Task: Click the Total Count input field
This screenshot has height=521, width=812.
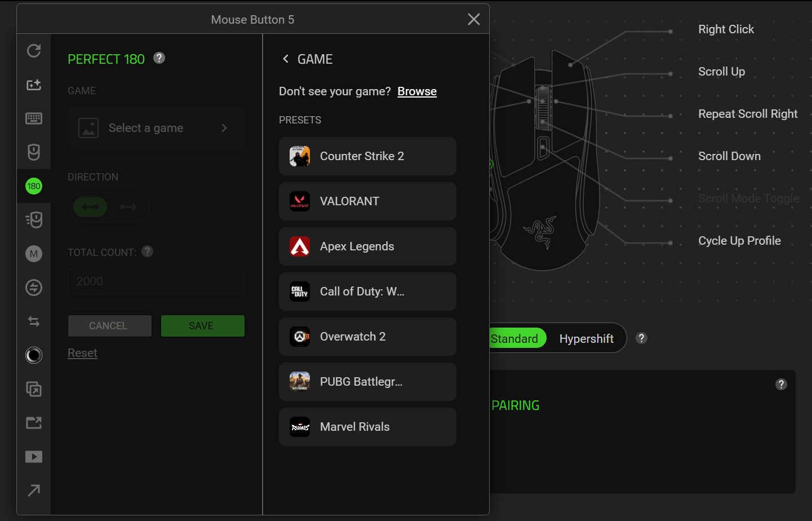Action: (x=156, y=281)
